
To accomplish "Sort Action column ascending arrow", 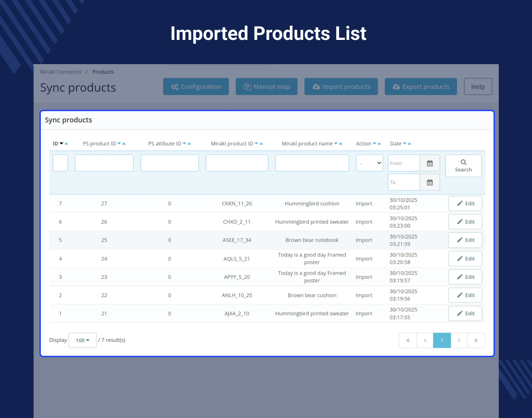I will click(x=380, y=143).
